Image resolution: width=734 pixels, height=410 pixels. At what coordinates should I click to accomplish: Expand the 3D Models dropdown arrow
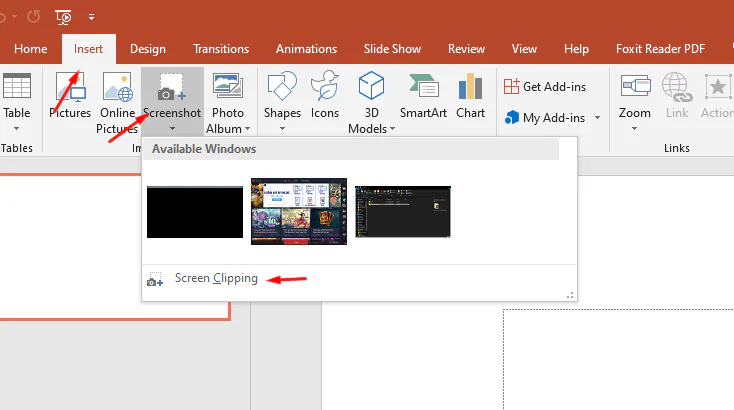[392, 129]
